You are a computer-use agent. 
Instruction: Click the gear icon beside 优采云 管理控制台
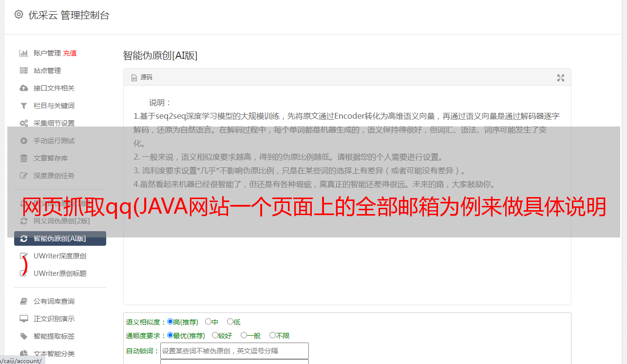click(19, 15)
